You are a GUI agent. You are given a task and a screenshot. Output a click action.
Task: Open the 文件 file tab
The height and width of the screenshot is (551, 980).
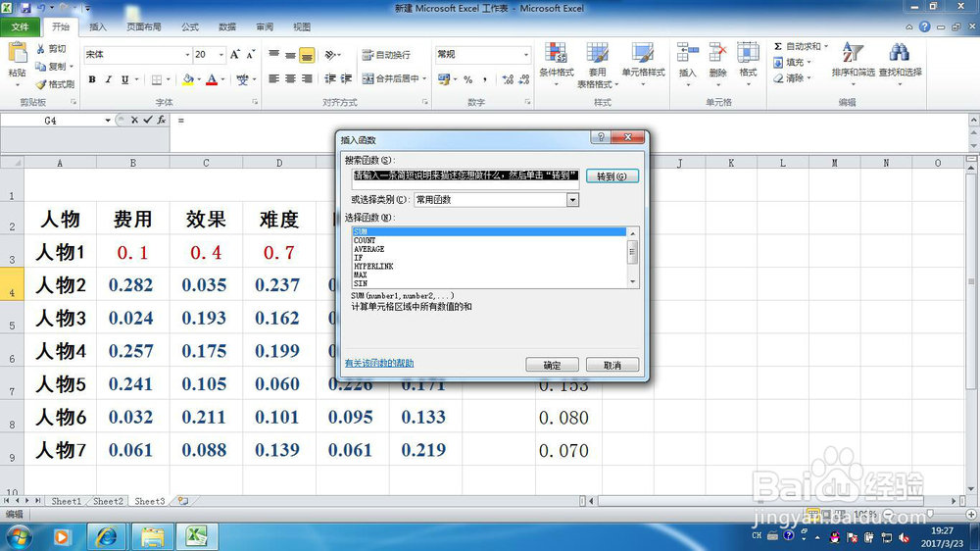pyautogui.click(x=20, y=26)
